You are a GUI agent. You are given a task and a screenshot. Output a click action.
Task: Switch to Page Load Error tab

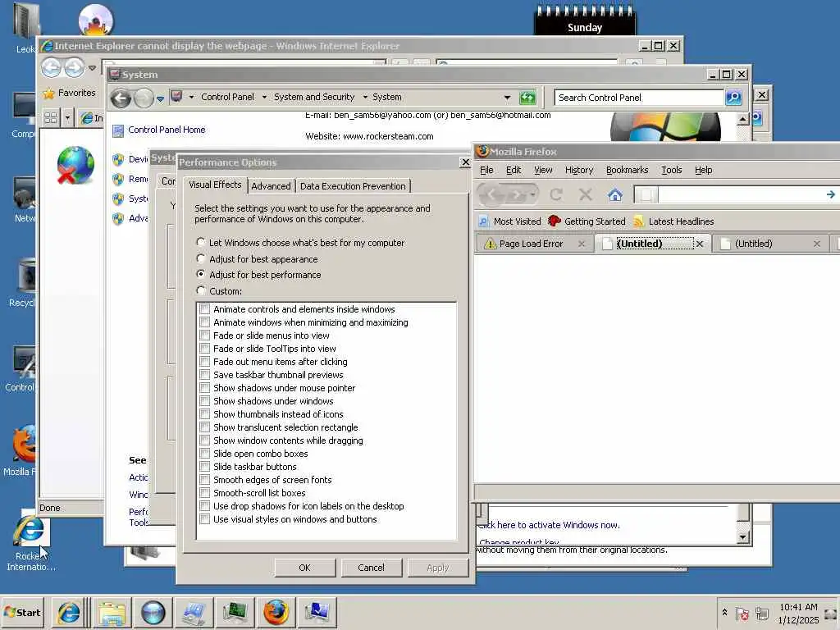531,244
